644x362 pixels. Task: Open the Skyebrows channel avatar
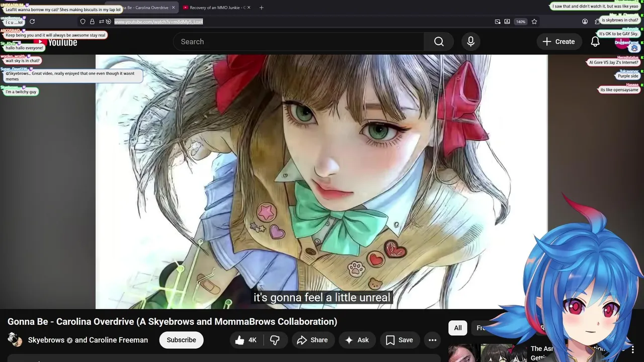15,340
